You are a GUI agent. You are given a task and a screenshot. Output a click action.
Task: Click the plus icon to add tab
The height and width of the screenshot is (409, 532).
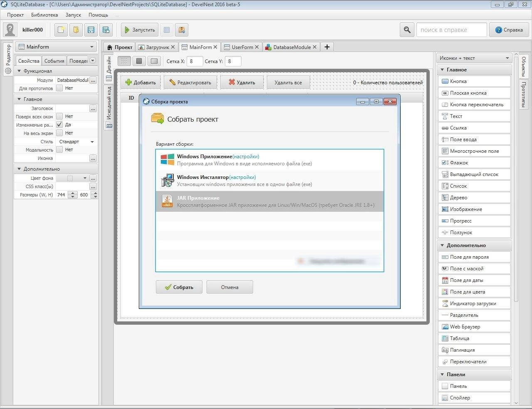[327, 47]
